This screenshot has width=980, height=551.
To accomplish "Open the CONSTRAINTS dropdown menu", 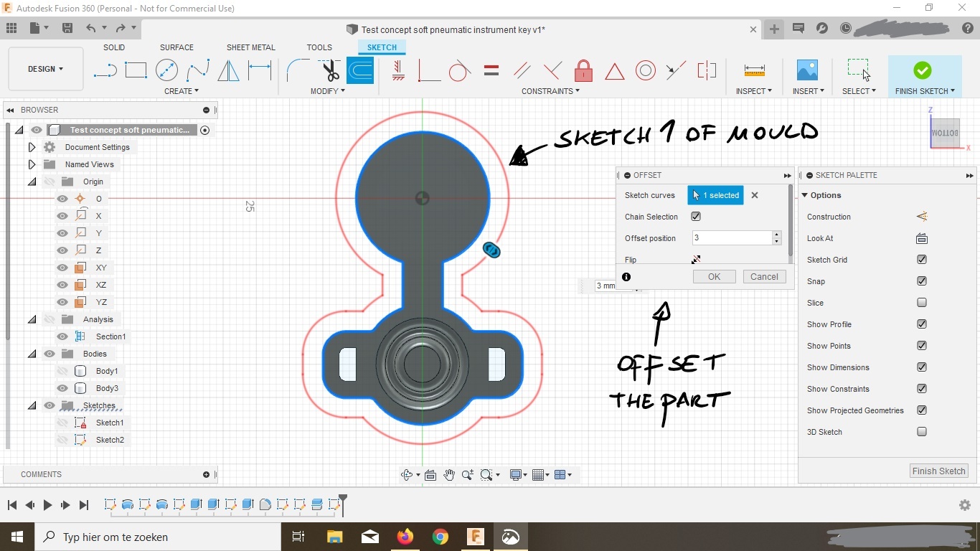I will click(x=550, y=91).
